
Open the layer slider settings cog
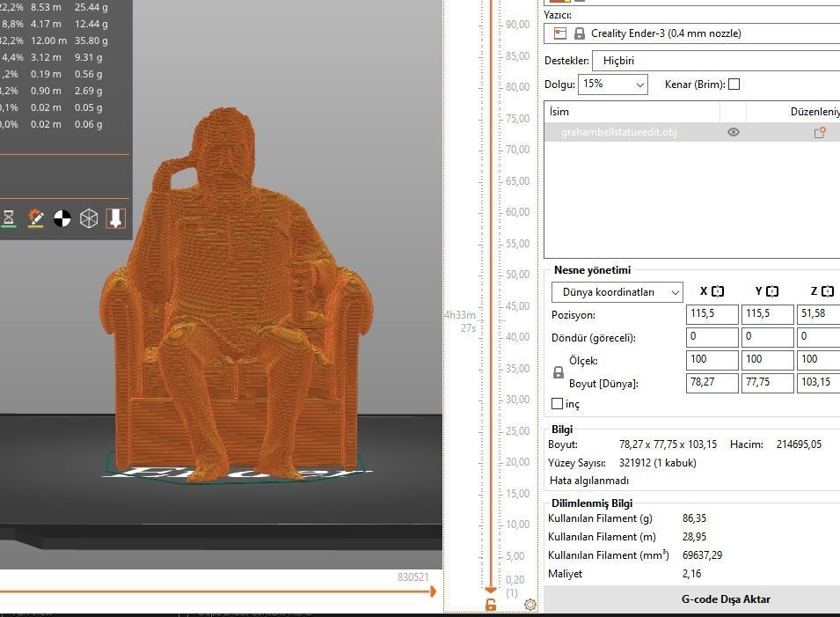point(530,605)
